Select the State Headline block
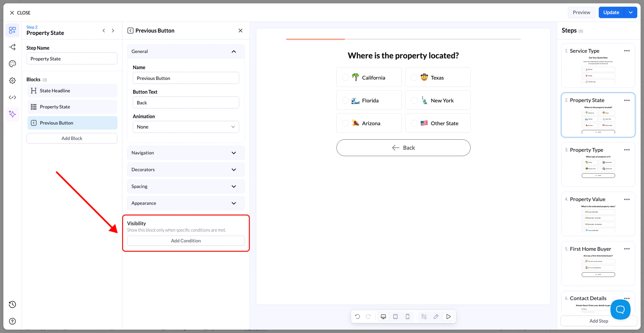This screenshot has width=644, height=333. [x=72, y=91]
